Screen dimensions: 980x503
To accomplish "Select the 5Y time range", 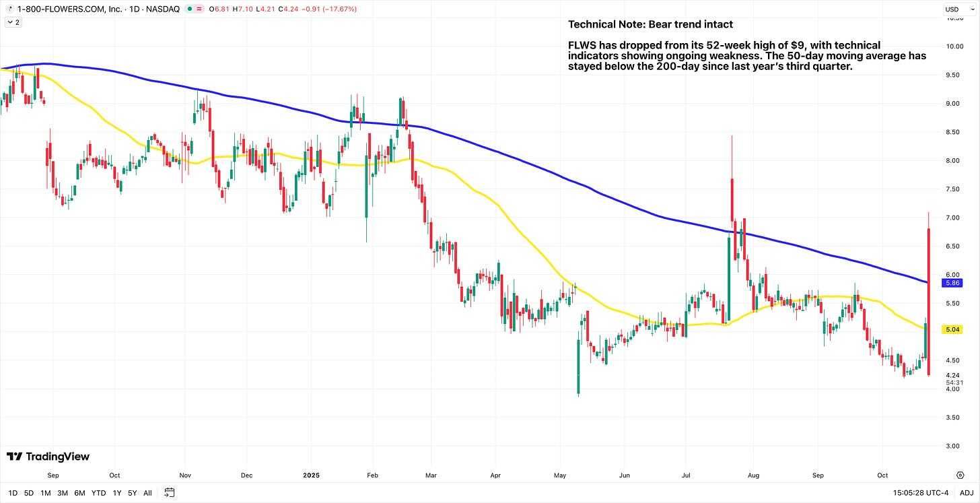I will pos(133,493).
